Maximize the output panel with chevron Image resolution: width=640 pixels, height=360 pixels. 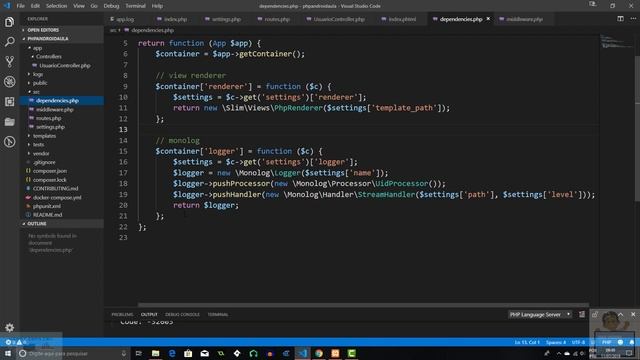coord(620,314)
